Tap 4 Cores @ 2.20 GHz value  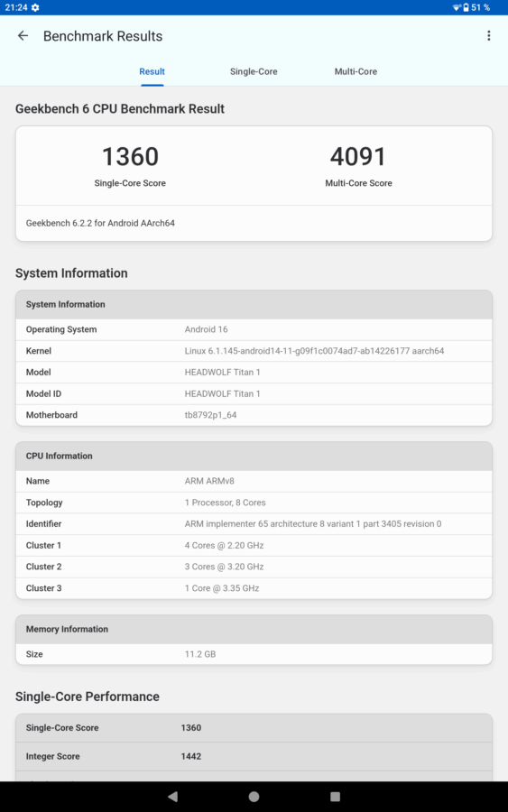225,545
